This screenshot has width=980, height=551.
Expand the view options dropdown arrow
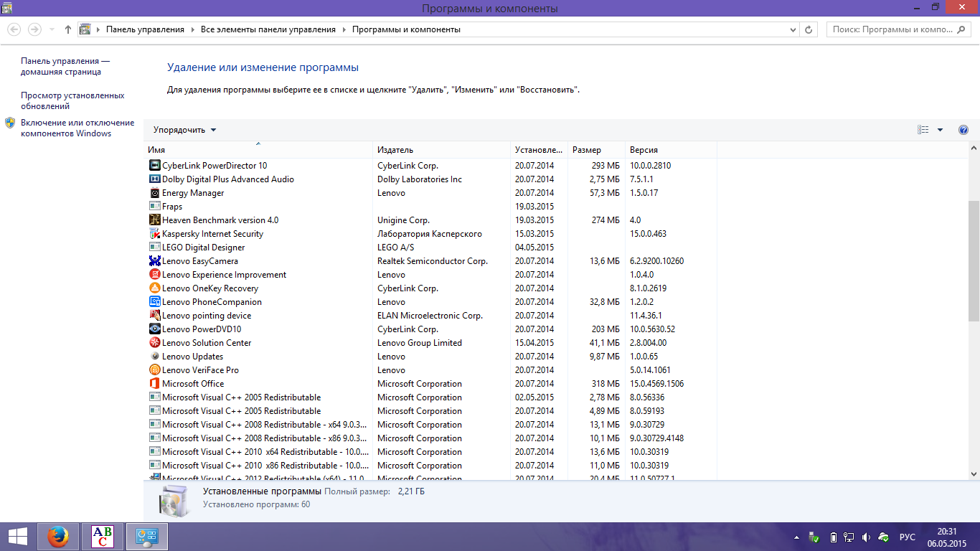point(941,130)
